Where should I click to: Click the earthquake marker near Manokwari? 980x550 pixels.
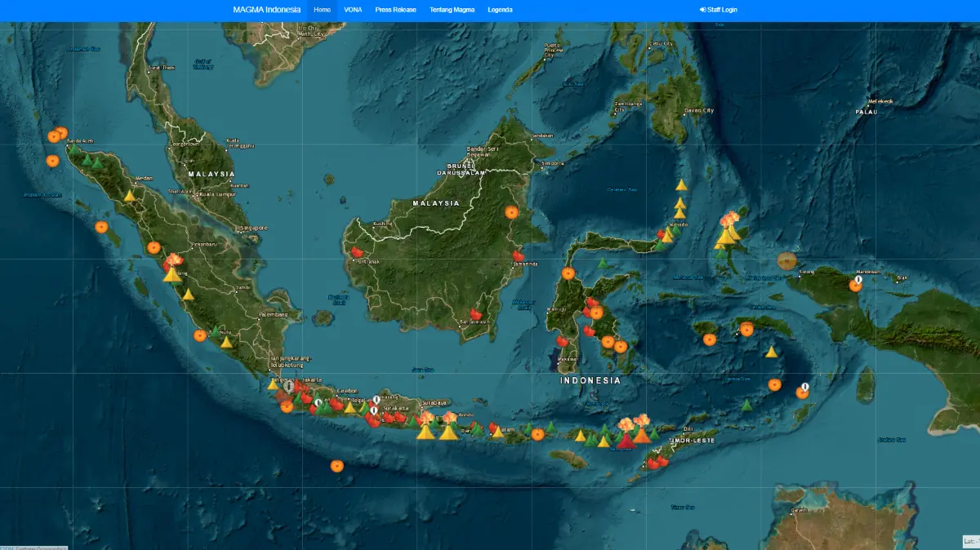(x=855, y=285)
